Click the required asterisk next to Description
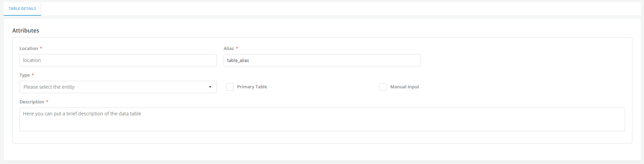 point(47,102)
